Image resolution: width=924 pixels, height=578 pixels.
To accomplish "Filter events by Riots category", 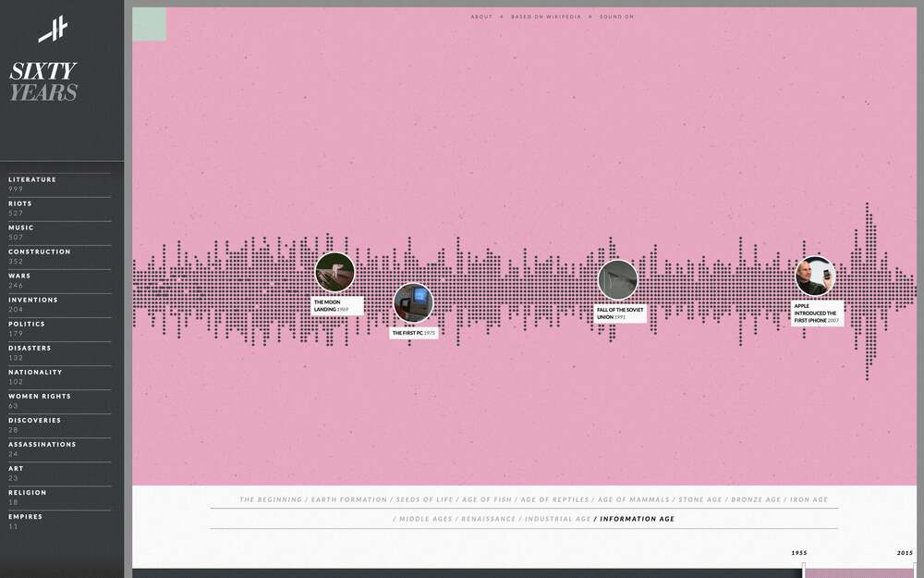I will [20, 203].
